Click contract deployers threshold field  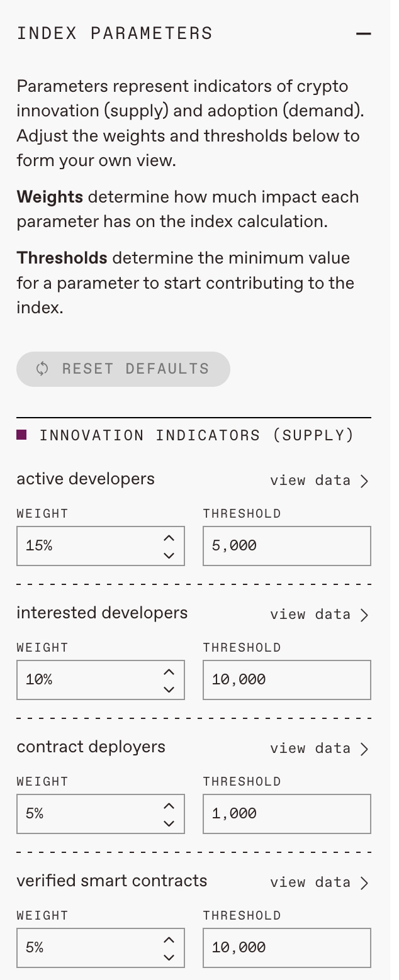[287, 814]
